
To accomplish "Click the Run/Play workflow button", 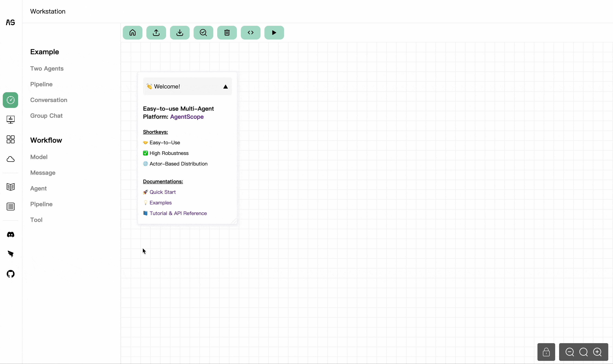I will (x=274, y=32).
